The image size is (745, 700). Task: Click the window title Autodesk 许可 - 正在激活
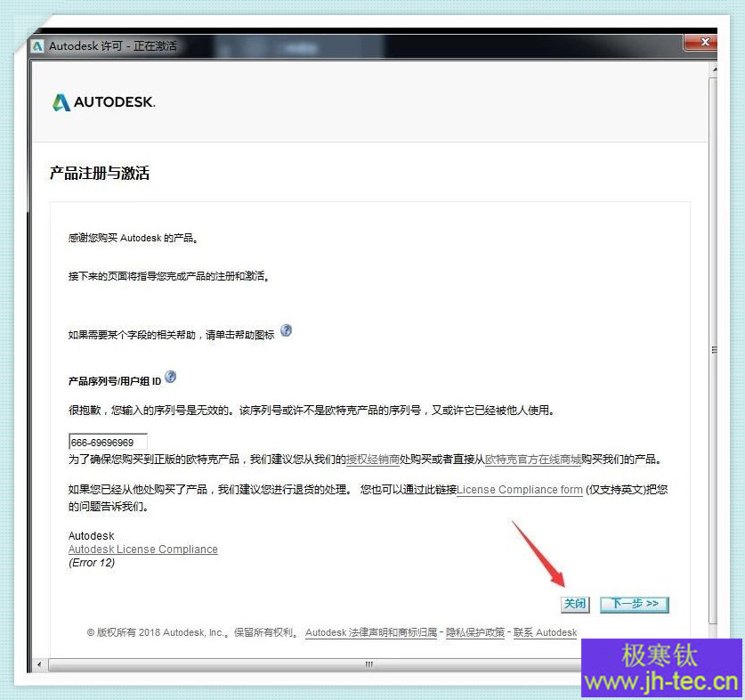[x=113, y=46]
